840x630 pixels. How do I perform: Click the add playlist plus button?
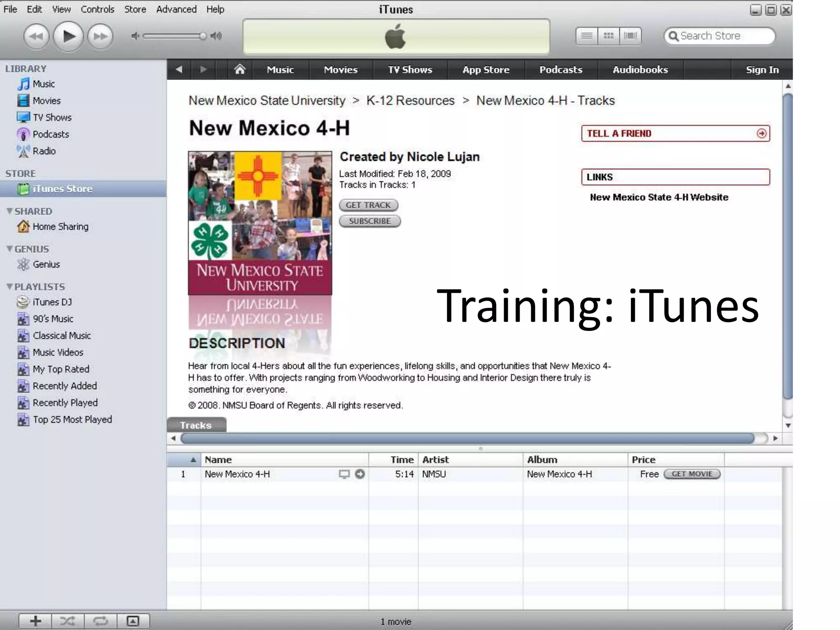pyautogui.click(x=35, y=621)
